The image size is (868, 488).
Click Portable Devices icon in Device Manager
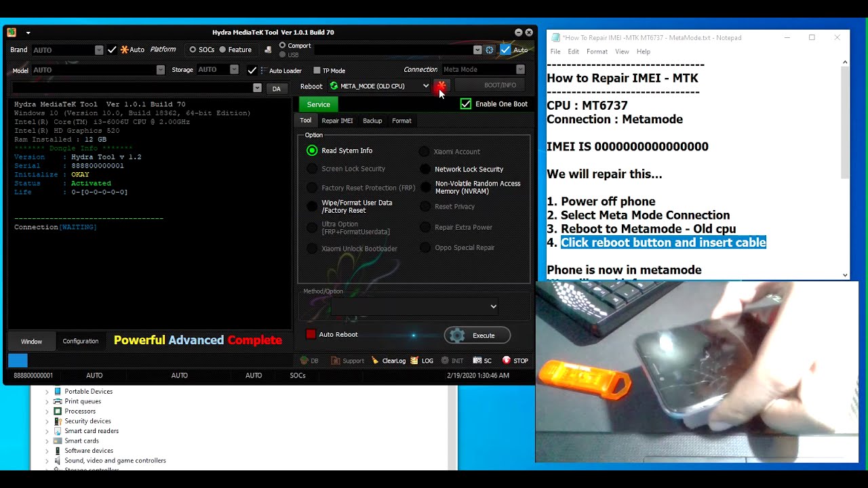[58, 392]
